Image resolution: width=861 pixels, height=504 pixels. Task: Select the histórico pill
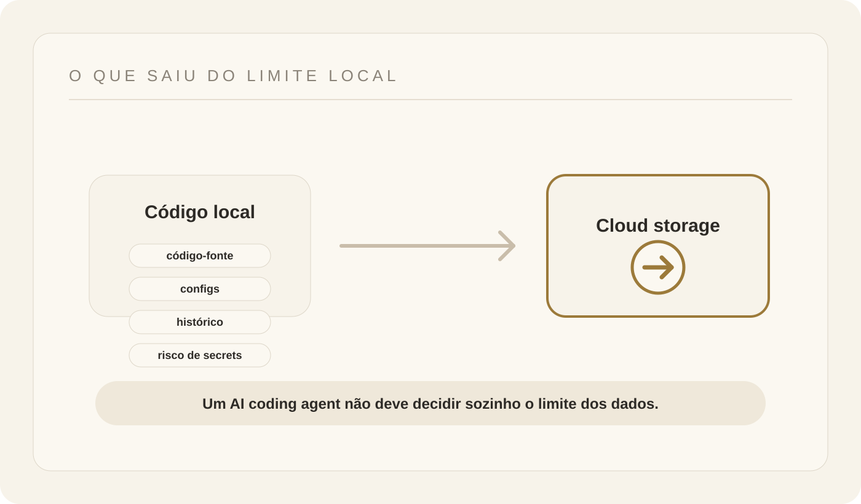point(200,322)
